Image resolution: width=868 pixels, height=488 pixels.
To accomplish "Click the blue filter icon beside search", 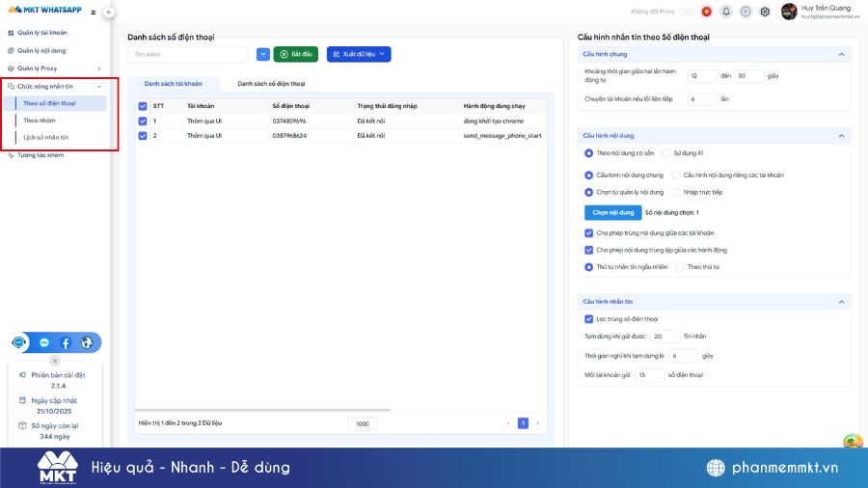I will coord(262,54).
